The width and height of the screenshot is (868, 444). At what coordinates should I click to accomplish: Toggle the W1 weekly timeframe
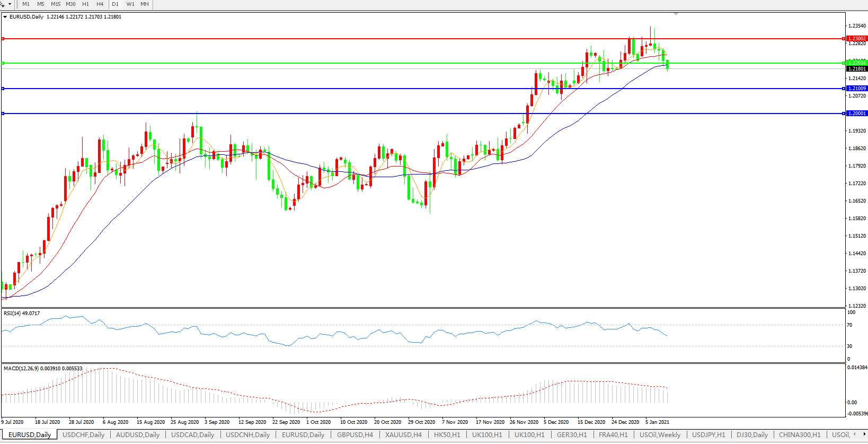[130, 4]
